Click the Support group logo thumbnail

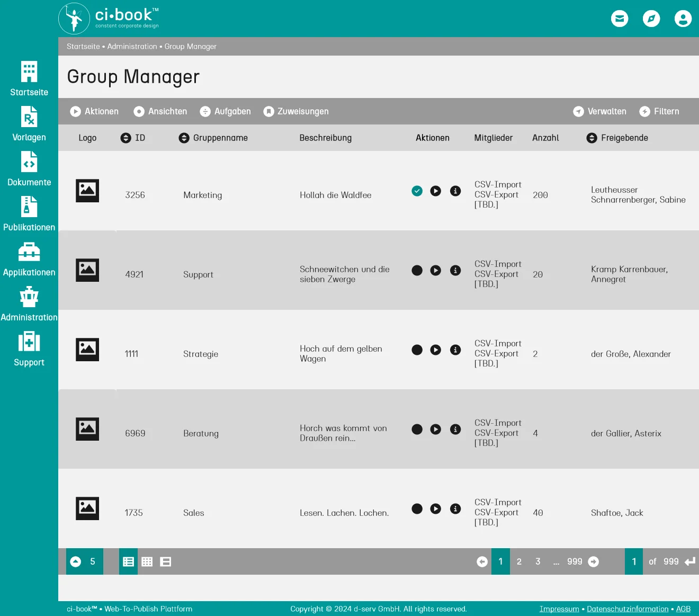(87, 270)
